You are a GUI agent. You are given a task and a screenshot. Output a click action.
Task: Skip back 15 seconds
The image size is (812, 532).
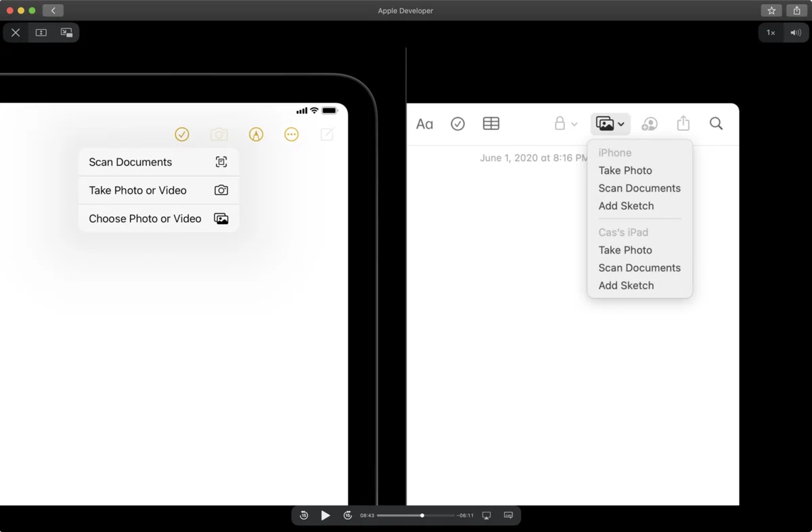pos(304,516)
